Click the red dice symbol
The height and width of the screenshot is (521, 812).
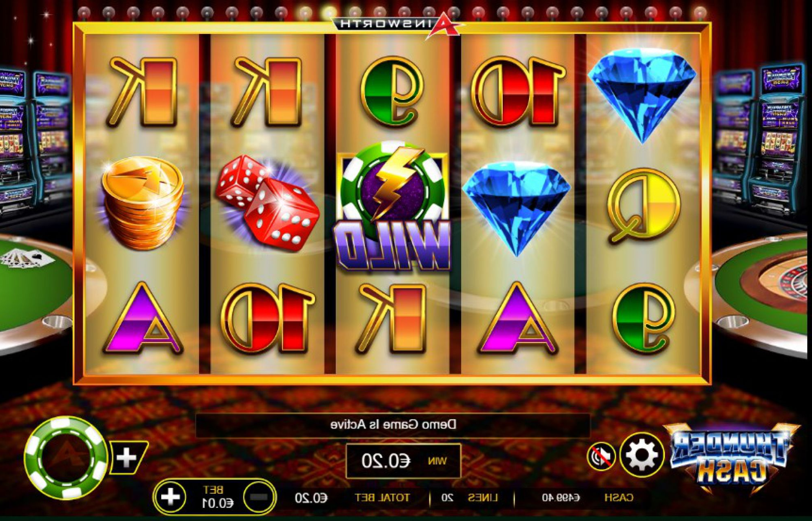[x=267, y=202]
